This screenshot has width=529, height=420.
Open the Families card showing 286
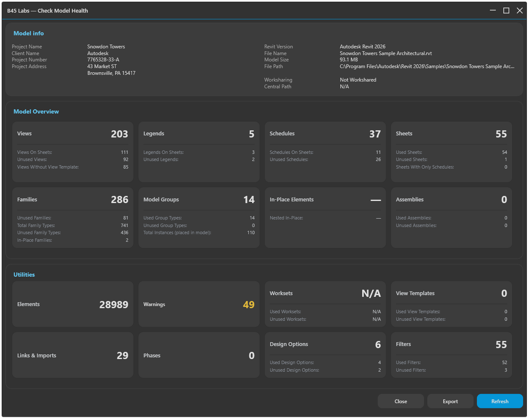pos(73,217)
